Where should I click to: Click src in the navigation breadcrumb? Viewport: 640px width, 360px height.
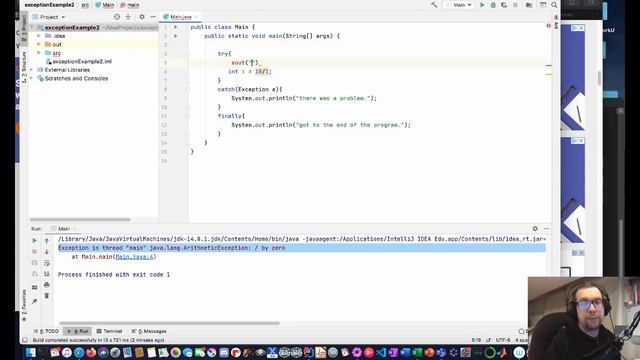click(85, 5)
